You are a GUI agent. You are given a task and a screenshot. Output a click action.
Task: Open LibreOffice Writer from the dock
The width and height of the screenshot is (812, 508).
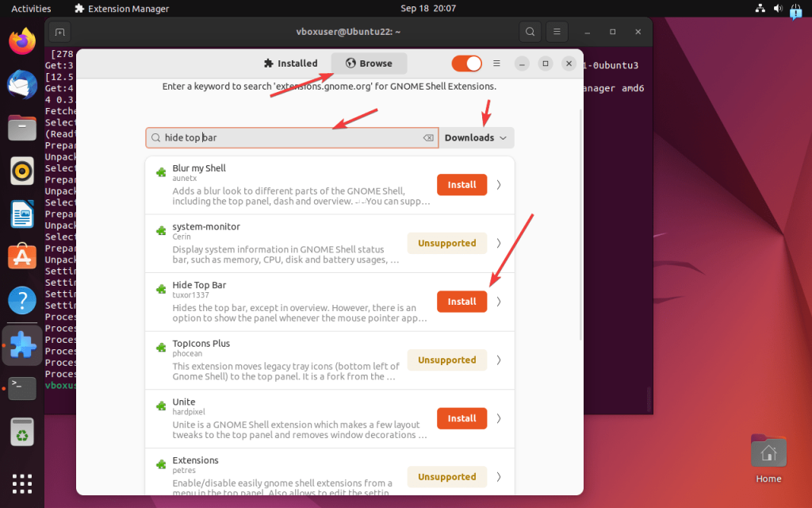22,214
